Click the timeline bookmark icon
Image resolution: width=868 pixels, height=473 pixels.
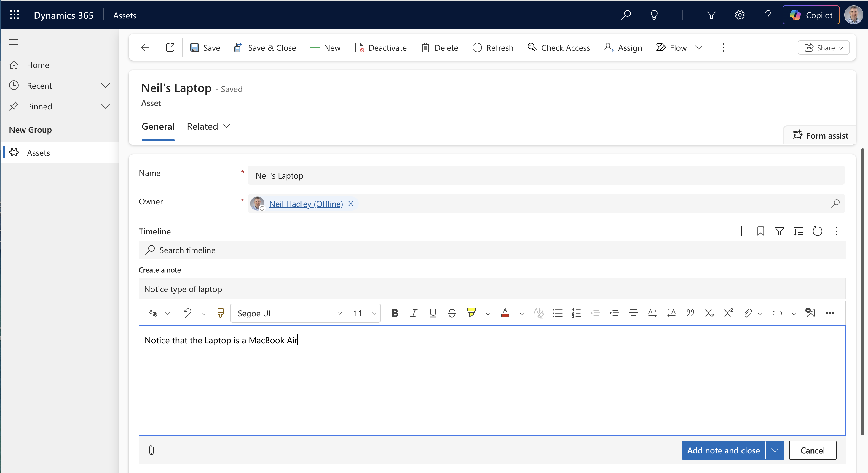coord(760,231)
